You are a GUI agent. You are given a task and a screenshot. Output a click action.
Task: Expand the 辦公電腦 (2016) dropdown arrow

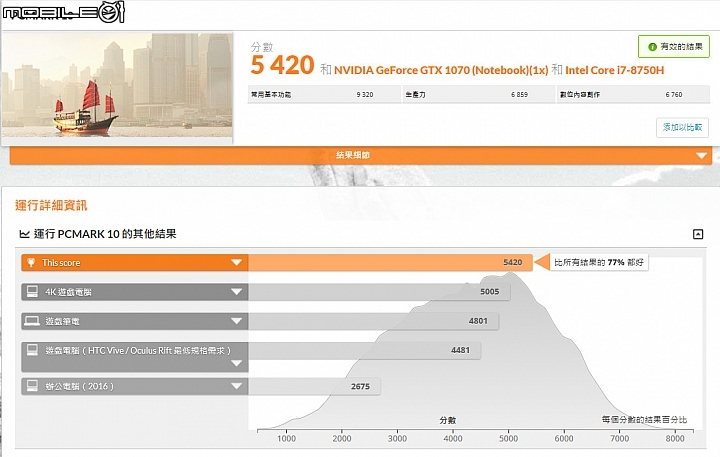236,386
